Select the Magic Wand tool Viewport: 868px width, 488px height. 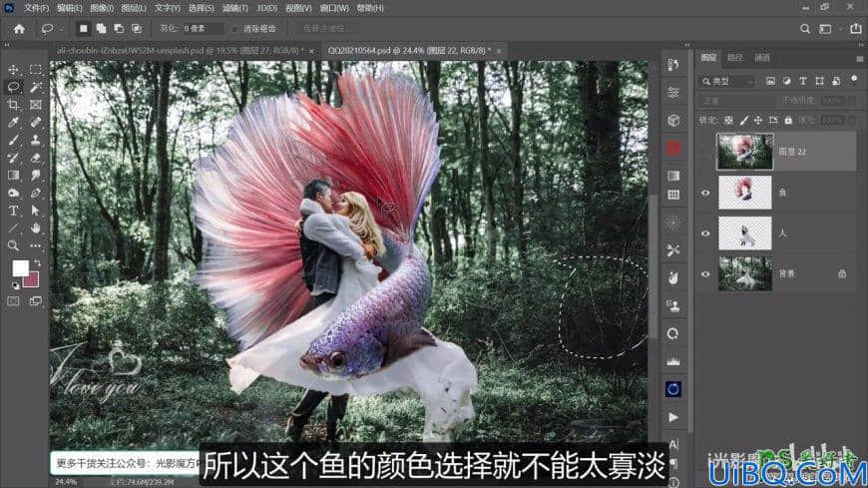(36, 87)
